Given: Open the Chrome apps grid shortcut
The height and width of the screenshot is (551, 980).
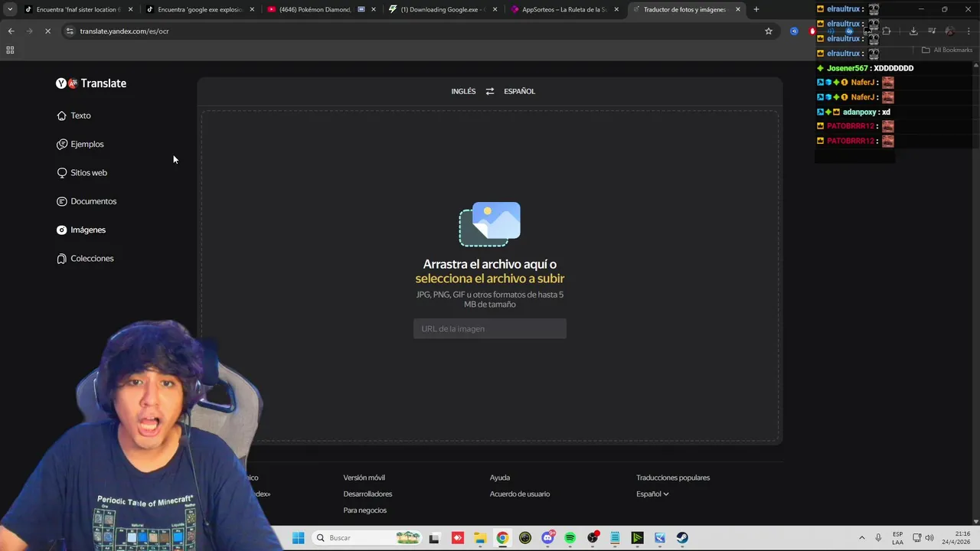Looking at the screenshot, I should (10, 51).
